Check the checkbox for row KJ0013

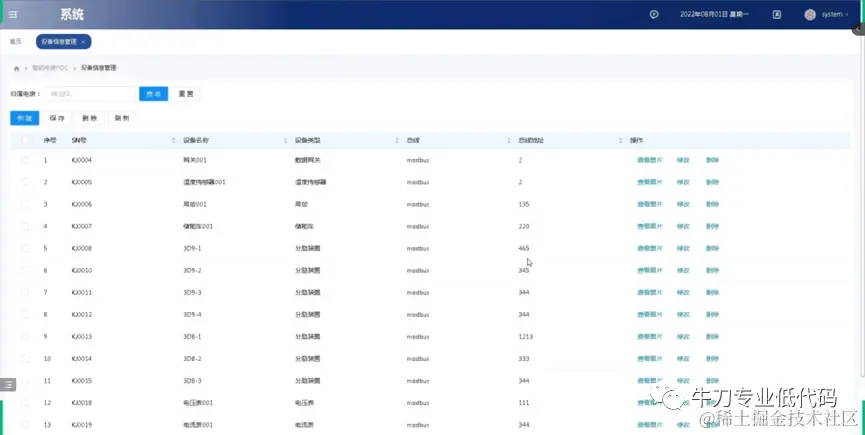(x=25, y=336)
